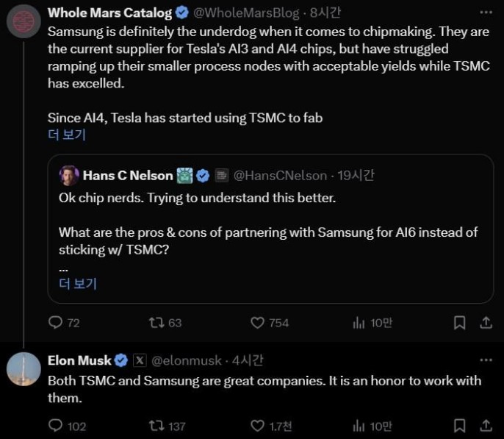This screenshot has width=504, height=439.
Task: Bookmark Elon Musk's tweet
Action: 459,425
